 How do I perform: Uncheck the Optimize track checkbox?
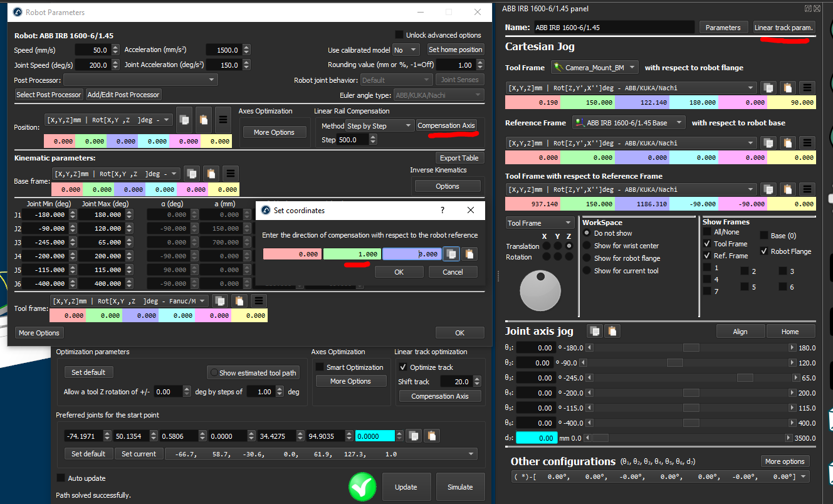tap(403, 367)
